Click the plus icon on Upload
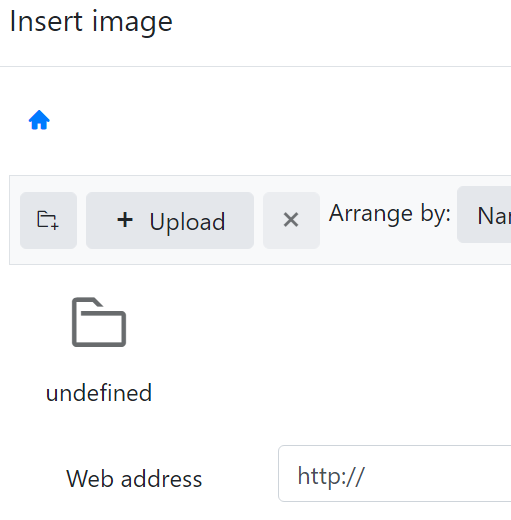The width and height of the screenshot is (511, 520). pos(125,220)
